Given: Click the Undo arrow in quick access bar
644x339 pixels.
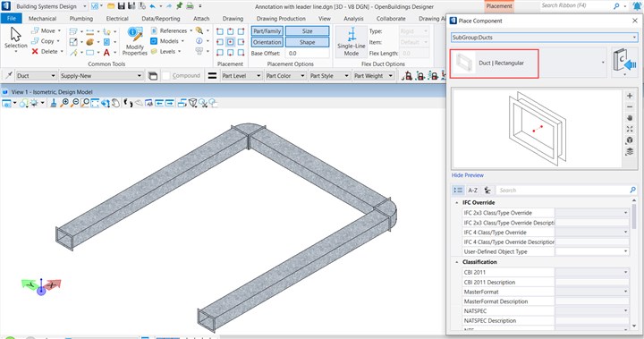Looking at the screenshot, I should (x=153, y=6).
